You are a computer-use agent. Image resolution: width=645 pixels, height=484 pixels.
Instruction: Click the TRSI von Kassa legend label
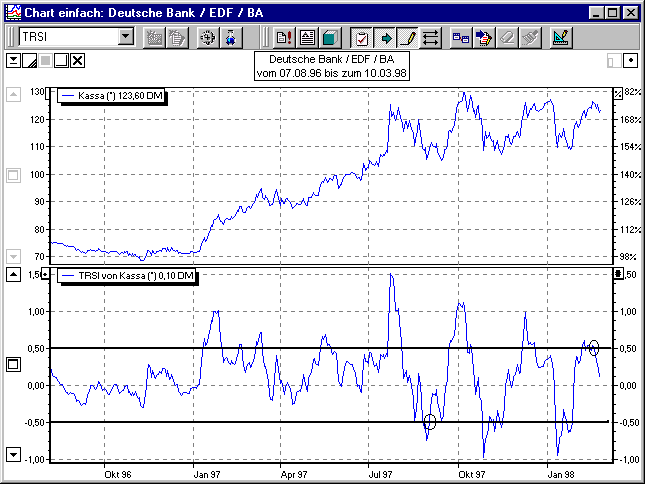(127, 275)
